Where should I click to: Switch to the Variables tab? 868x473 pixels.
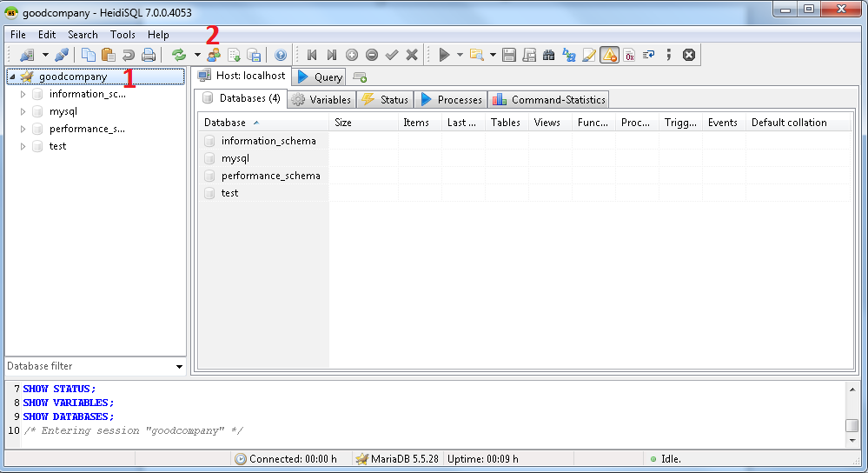[321, 100]
